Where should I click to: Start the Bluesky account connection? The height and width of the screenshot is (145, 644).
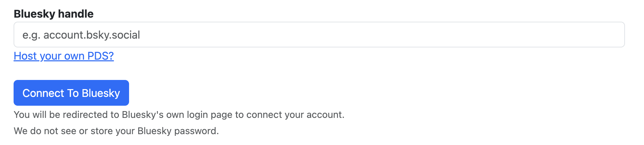(71, 93)
